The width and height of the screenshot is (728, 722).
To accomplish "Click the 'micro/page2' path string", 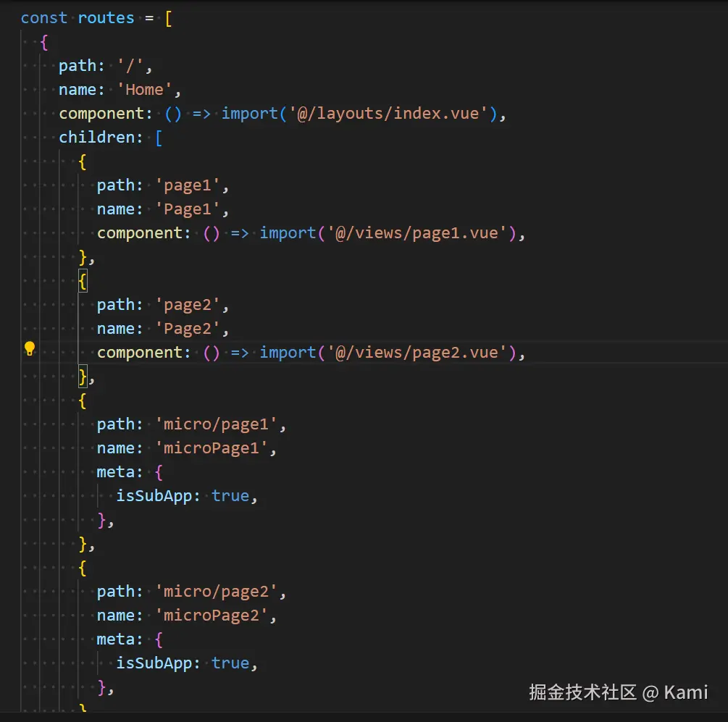I will point(217,592).
